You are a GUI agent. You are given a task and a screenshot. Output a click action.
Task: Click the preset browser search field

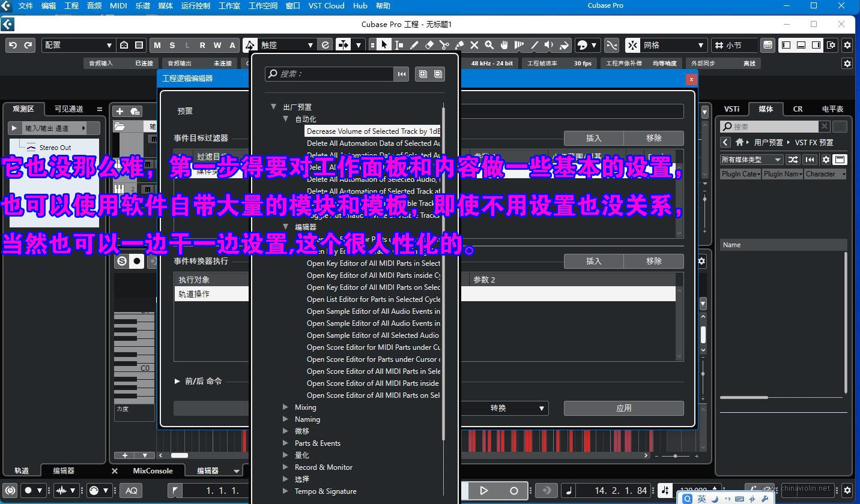pyautogui.click(x=330, y=74)
